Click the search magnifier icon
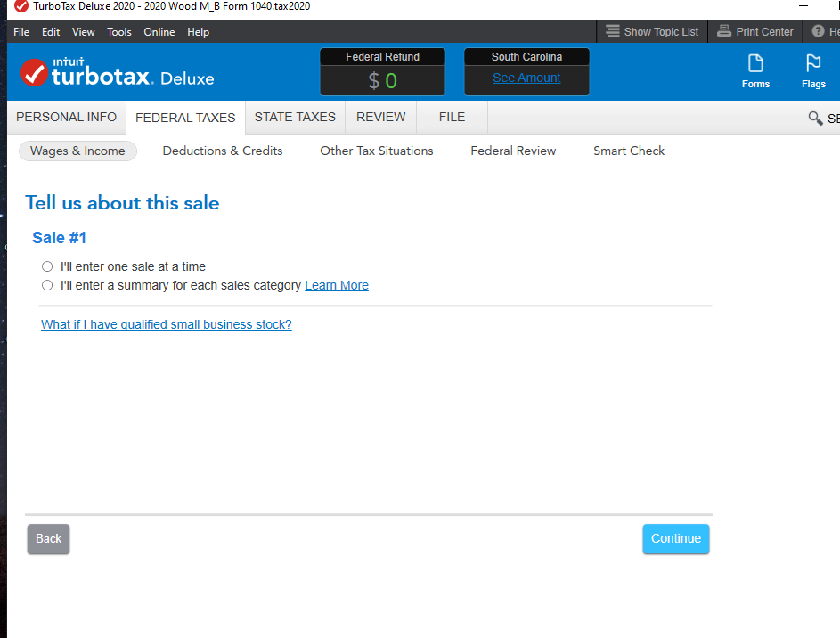 pyautogui.click(x=815, y=118)
